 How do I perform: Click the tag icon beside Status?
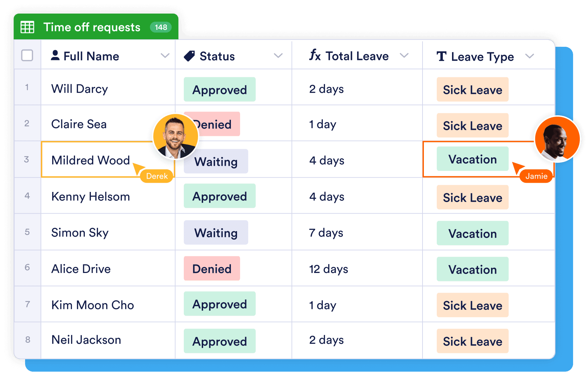tap(189, 56)
